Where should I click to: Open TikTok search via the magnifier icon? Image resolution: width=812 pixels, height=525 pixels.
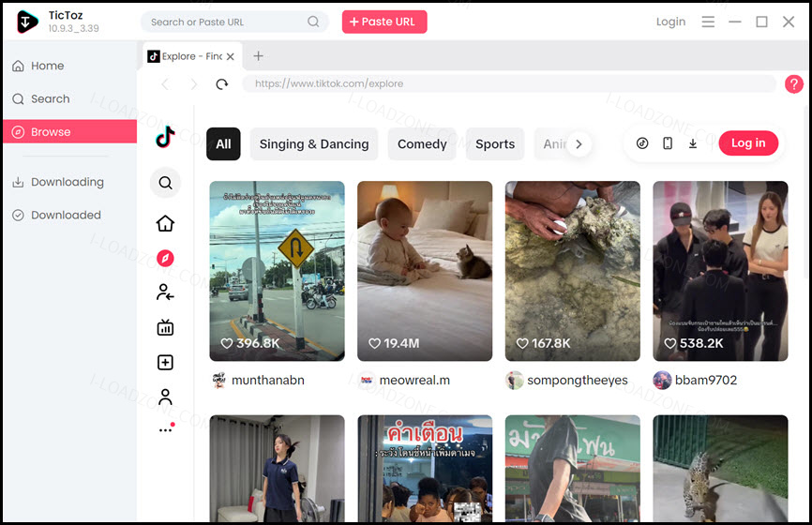coord(165,183)
